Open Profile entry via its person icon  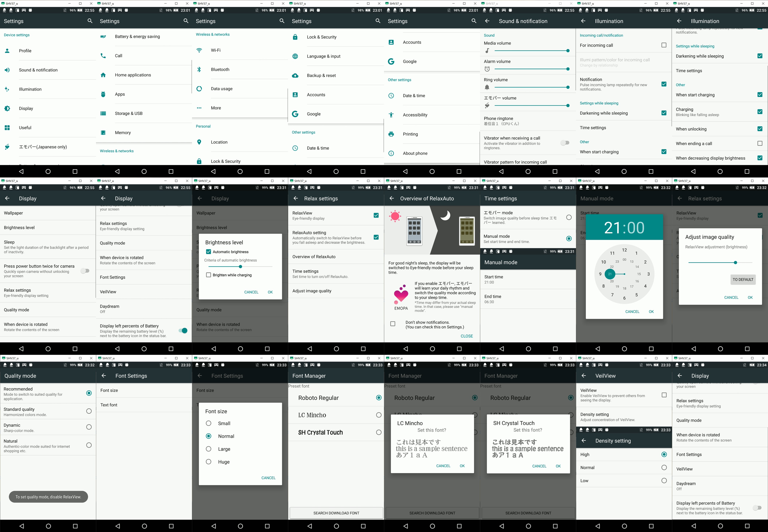click(7, 51)
